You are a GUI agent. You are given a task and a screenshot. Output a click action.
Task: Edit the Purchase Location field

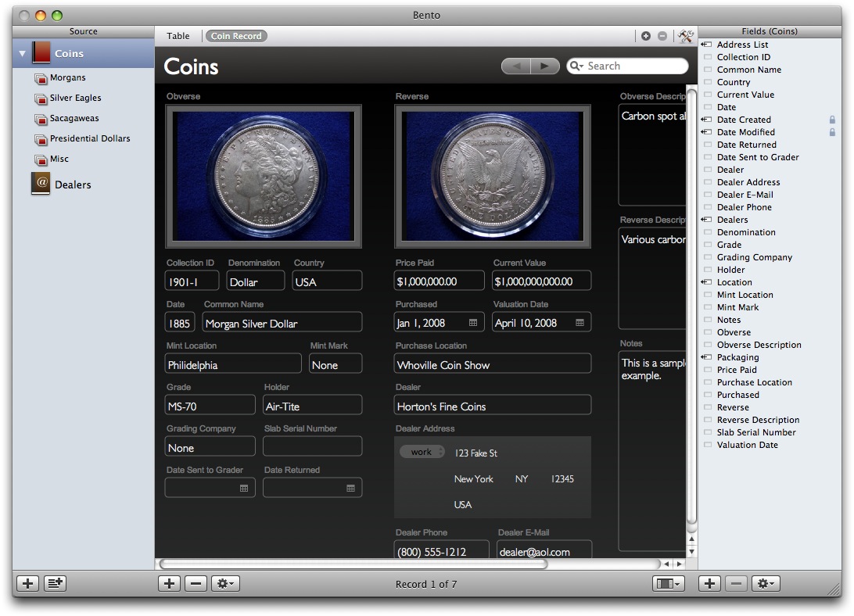[493, 364]
